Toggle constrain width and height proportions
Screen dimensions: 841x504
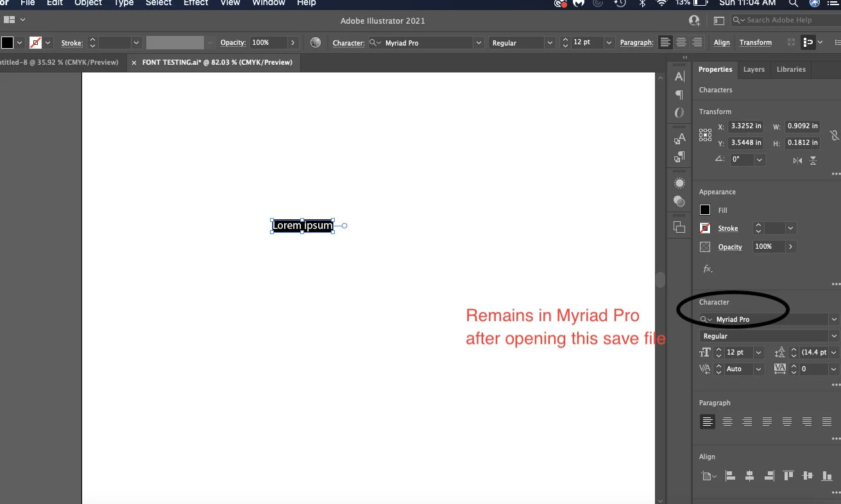click(x=834, y=135)
